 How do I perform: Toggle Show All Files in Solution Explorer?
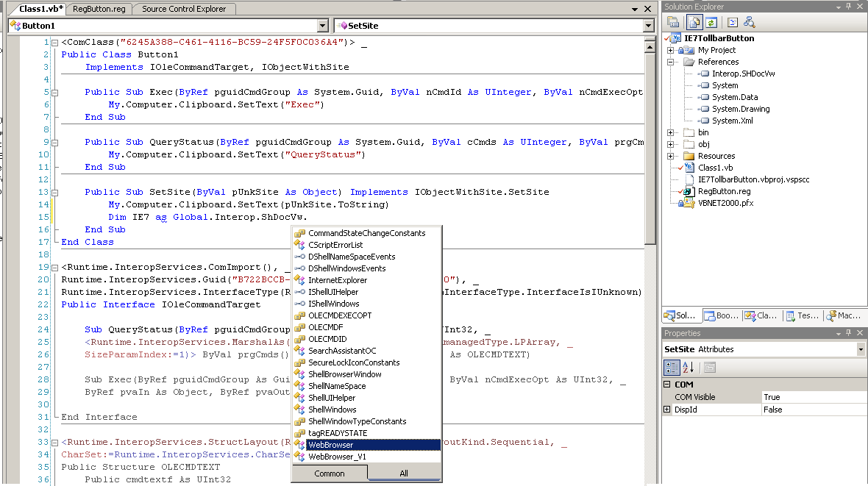(x=694, y=22)
